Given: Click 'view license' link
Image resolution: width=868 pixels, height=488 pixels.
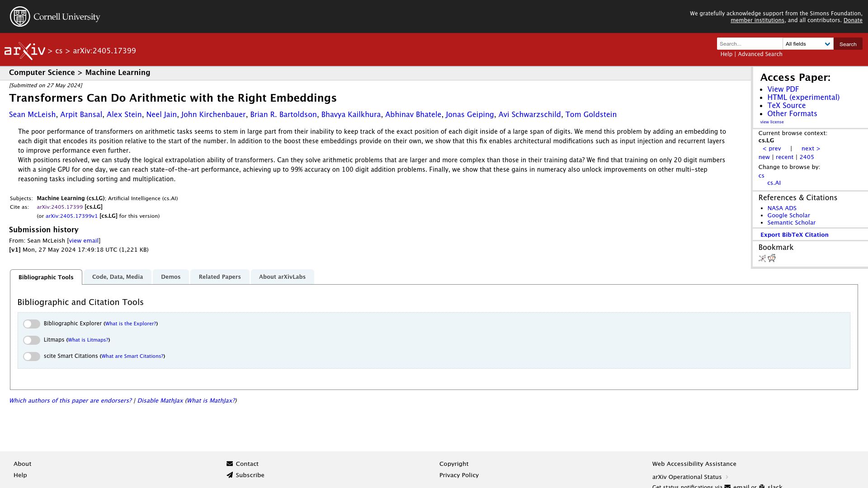Looking at the screenshot, I should point(772,122).
